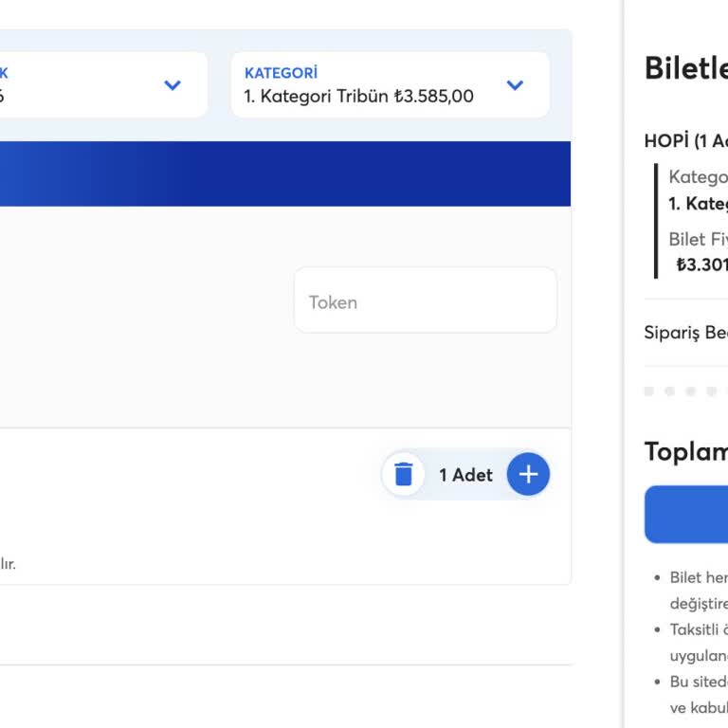Viewport: 728px width, 728px height.
Task: Select '1. Kategori Tribün ₺3.585,00' value
Action: [x=359, y=97]
